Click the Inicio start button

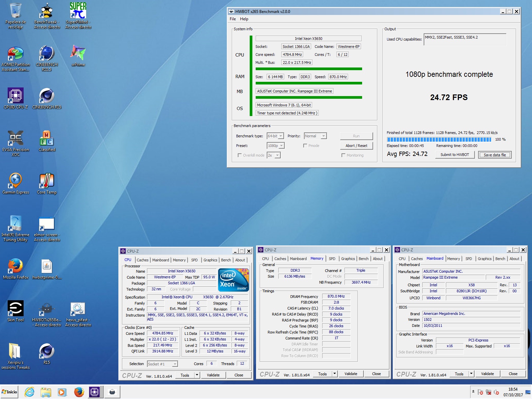click(9, 392)
